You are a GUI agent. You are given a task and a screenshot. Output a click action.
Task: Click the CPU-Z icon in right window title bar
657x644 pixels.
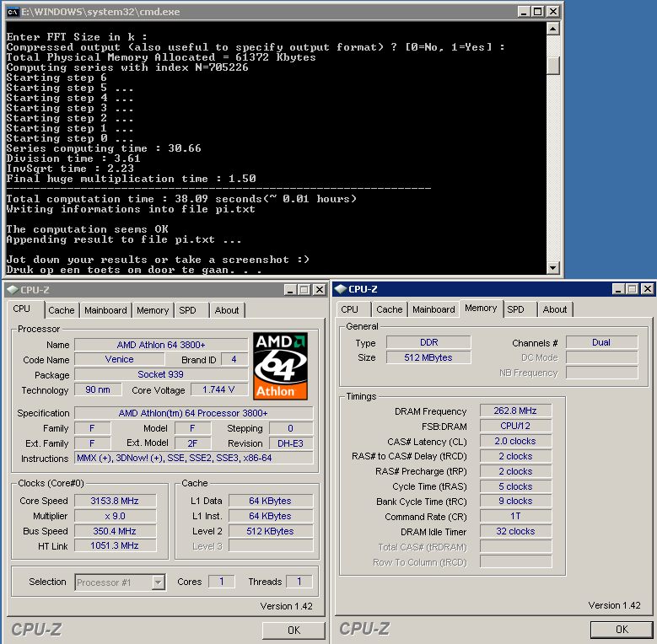coord(341,289)
